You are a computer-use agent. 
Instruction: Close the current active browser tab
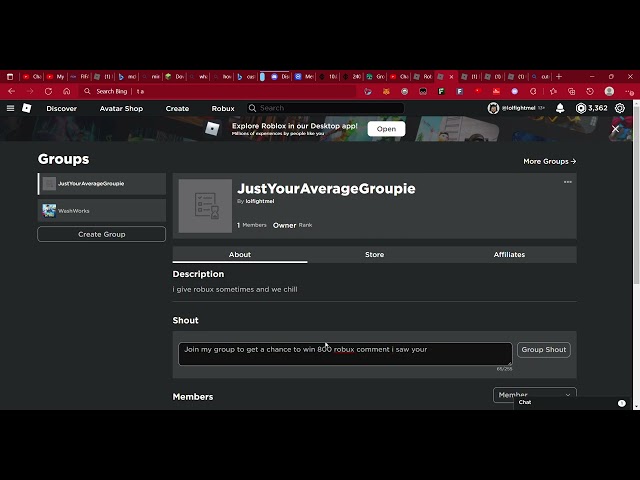click(x=451, y=77)
